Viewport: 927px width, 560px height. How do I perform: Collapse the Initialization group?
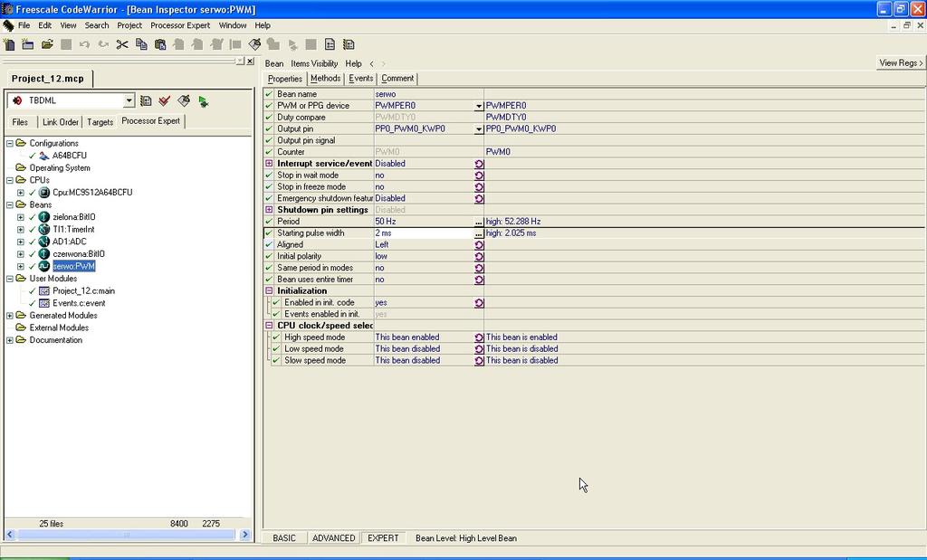click(x=269, y=290)
